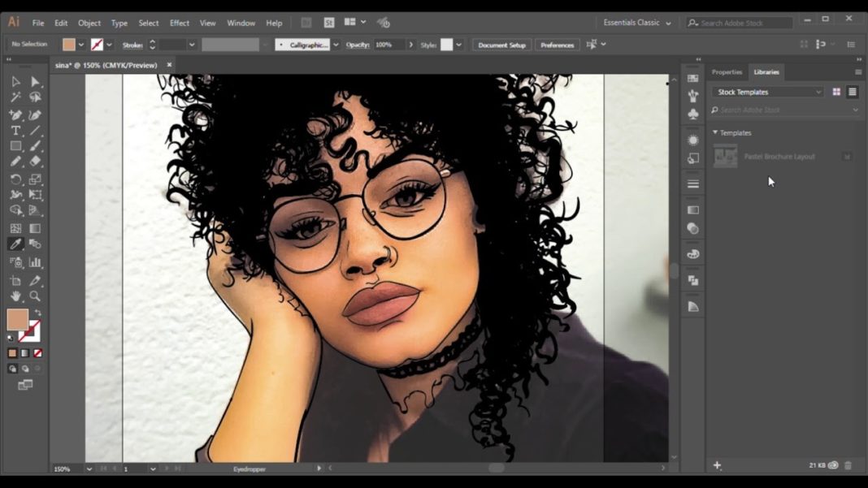The width and height of the screenshot is (868, 488).
Task: Collapse the Templates section
Action: pyautogui.click(x=714, y=132)
